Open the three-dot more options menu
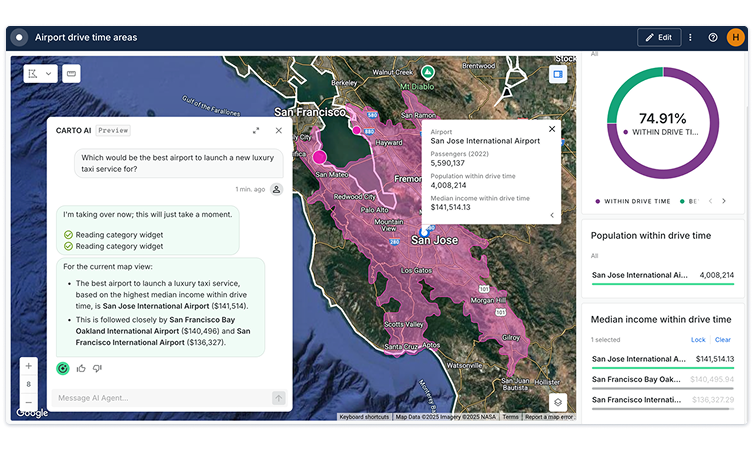The image size is (754, 450). coord(690,38)
